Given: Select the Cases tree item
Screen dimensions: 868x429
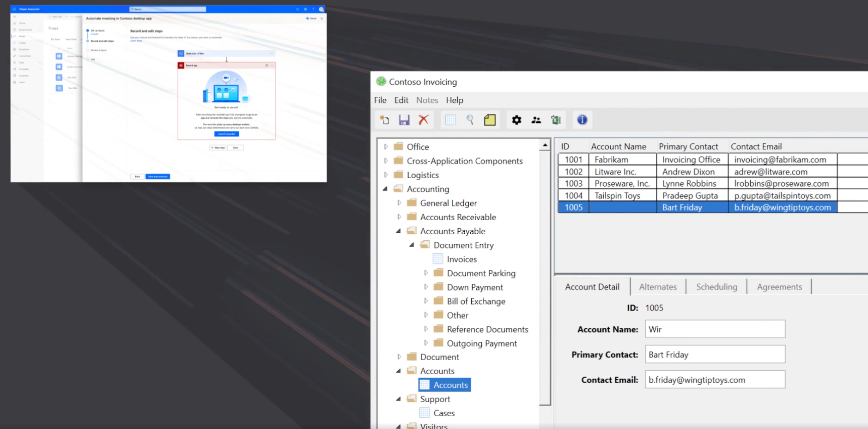Looking at the screenshot, I should click(444, 413).
